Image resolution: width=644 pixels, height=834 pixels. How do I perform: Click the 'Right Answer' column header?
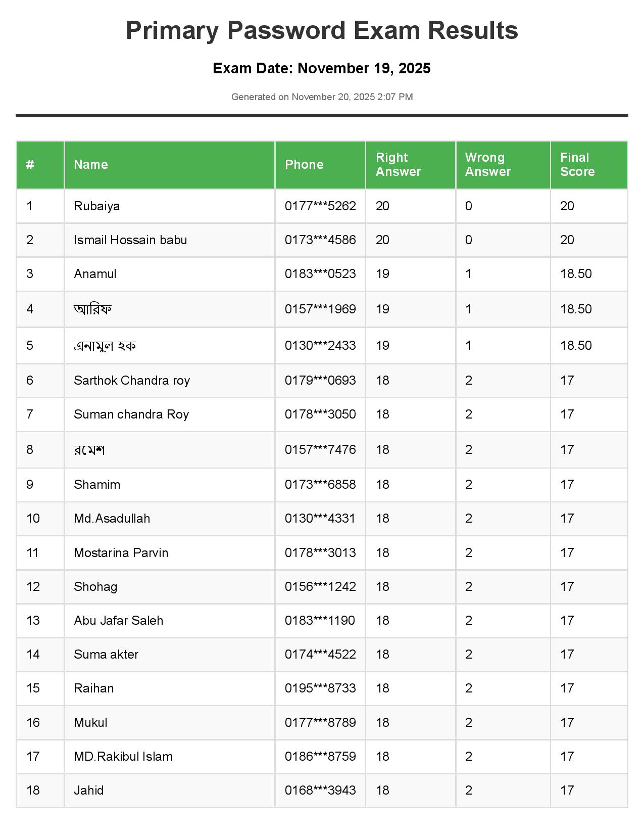click(x=398, y=164)
